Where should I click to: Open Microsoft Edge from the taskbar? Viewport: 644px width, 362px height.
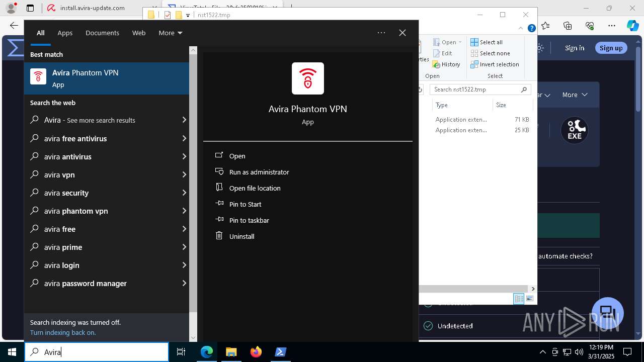(x=207, y=352)
